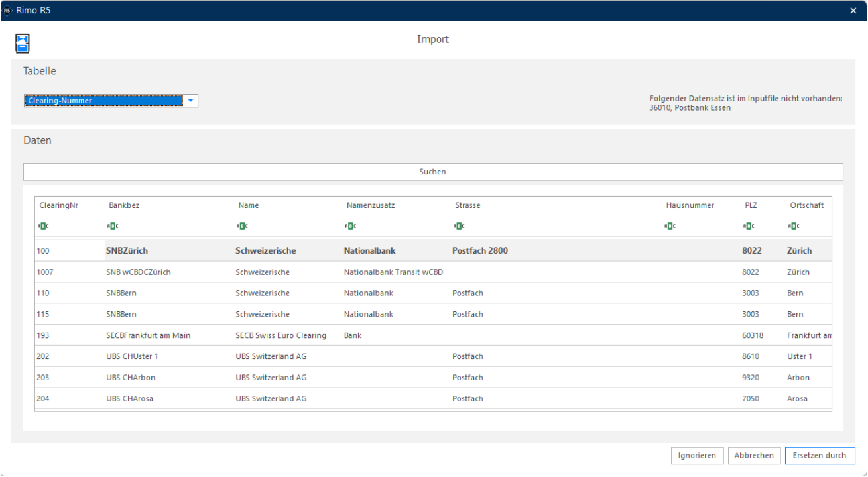Close the Rimo R5 import window
Image resolution: width=868 pixels, height=477 pixels.
853,11
